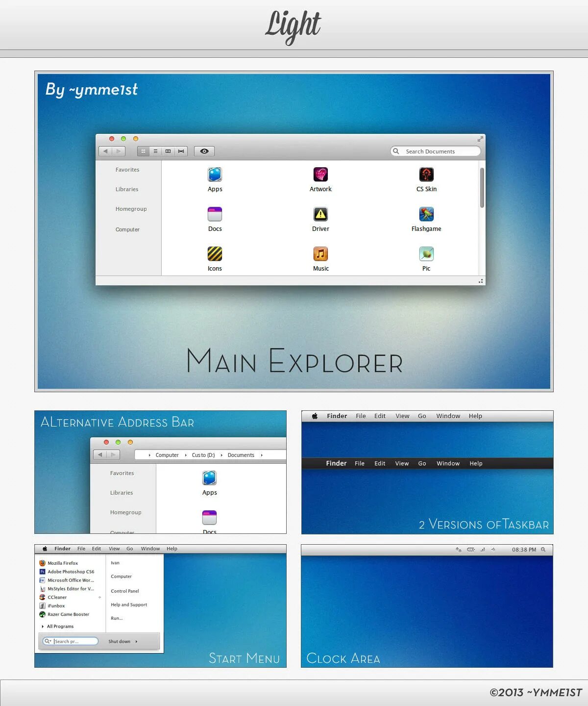The image size is (588, 706).
Task: Go back with the explorer back arrow
Action: pyautogui.click(x=105, y=151)
